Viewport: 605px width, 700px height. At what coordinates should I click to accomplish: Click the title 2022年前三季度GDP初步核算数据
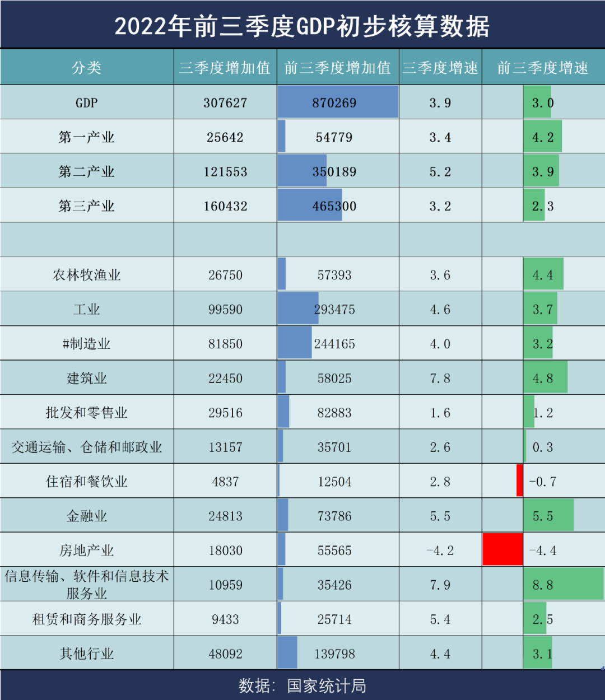point(302,26)
